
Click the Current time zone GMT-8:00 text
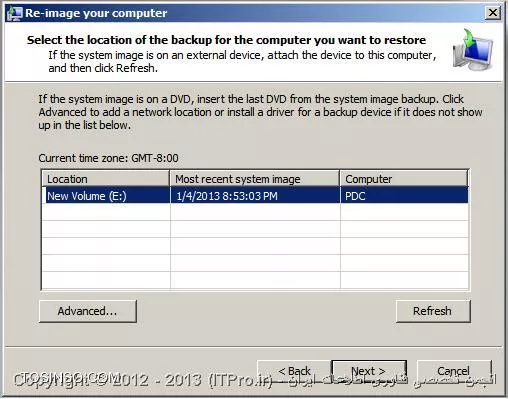pyautogui.click(x=108, y=158)
